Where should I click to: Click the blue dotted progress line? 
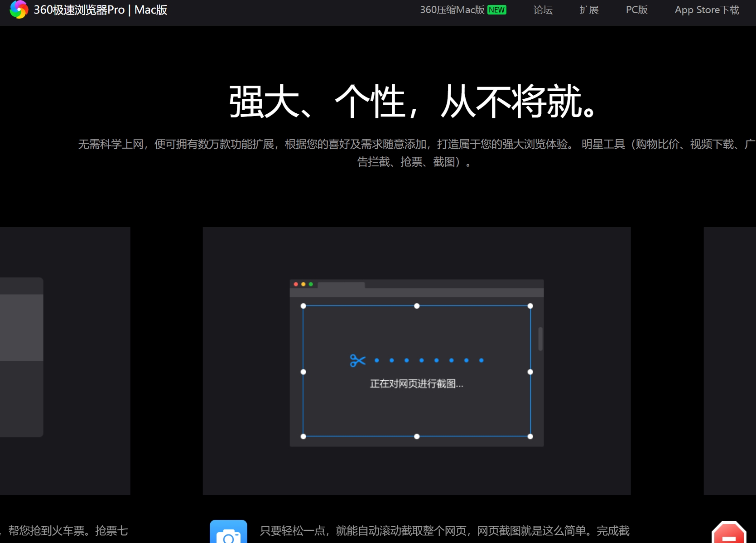click(429, 360)
